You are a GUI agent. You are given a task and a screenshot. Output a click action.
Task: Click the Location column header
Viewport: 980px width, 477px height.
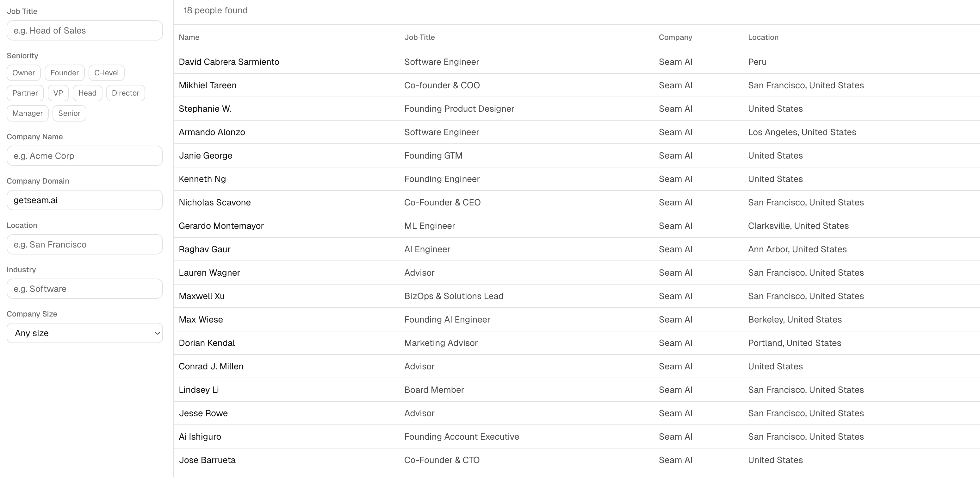click(x=763, y=37)
